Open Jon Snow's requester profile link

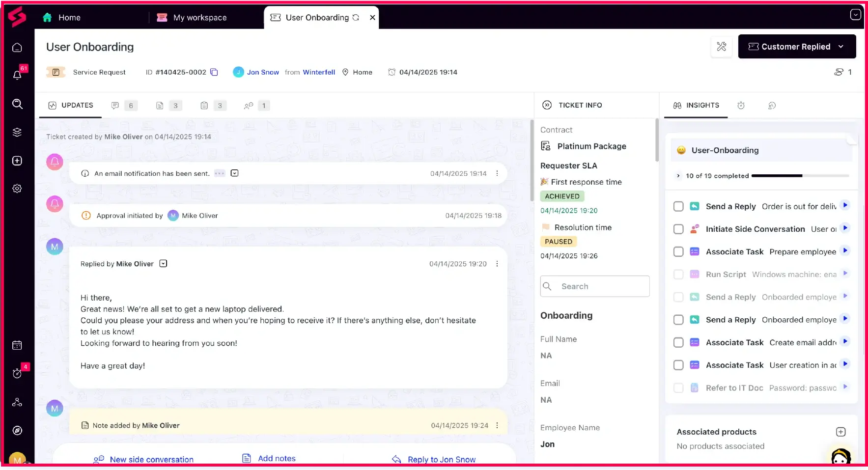[x=263, y=72]
